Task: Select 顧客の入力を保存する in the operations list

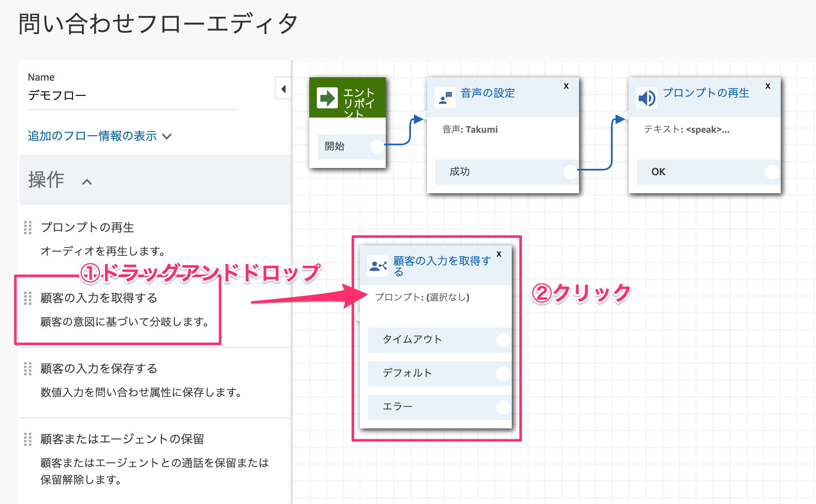Action: [x=99, y=368]
